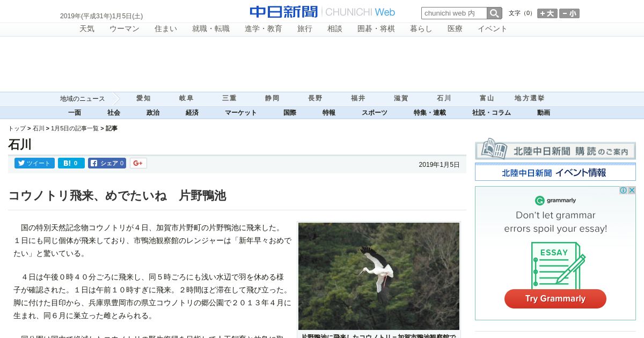The image size is (644, 338).
Task: Open the 囲碁・将棋 menu item
Action: click(x=376, y=29)
